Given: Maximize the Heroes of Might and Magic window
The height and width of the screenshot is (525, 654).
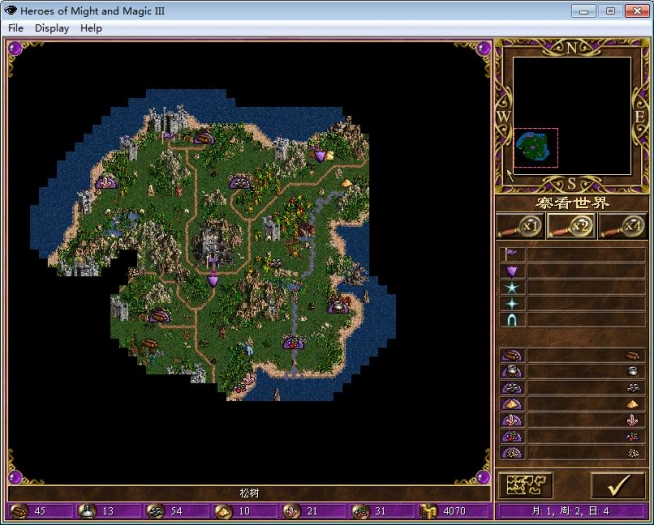Looking at the screenshot, I should tap(610, 11).
